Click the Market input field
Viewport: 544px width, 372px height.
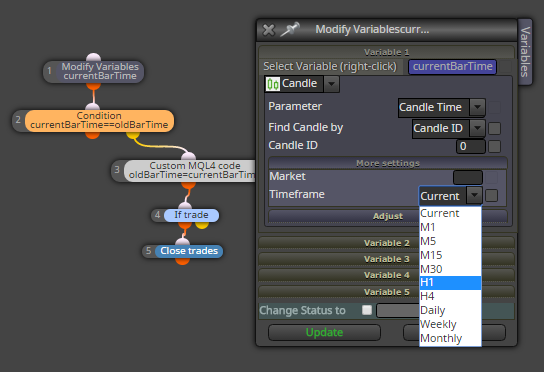(x=468, y=177)
